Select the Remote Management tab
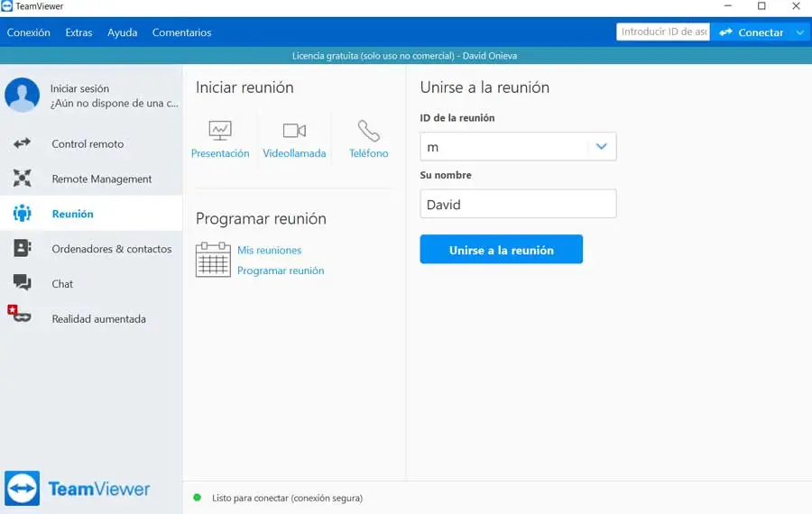 tap(91, 178)
